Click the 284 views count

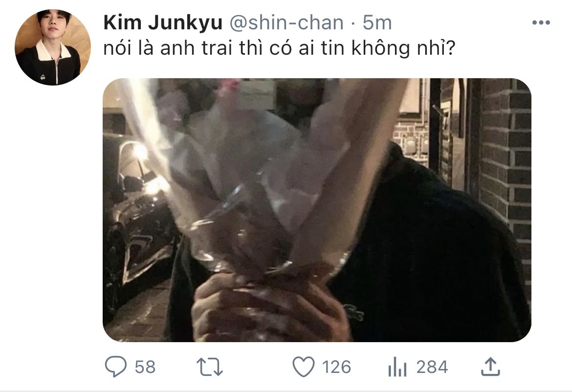click(432, 367)
